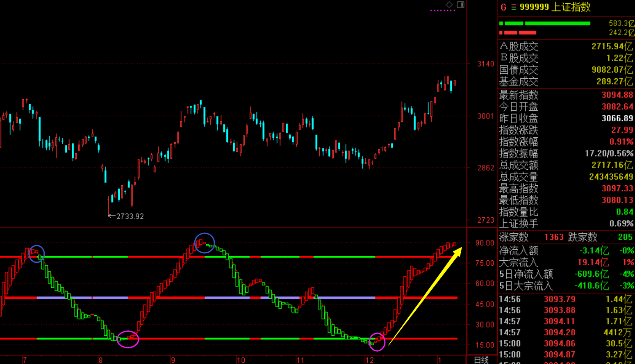
Task: Click the 3140 price axis label
Action: click(x=486, y=64)
